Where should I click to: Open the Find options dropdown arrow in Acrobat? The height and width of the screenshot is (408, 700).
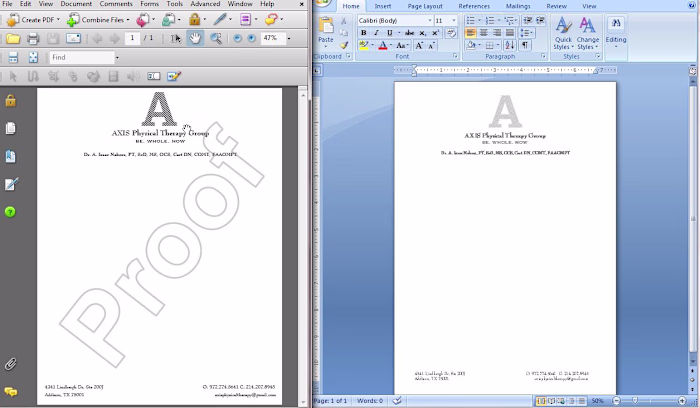(x=117, y=57)
